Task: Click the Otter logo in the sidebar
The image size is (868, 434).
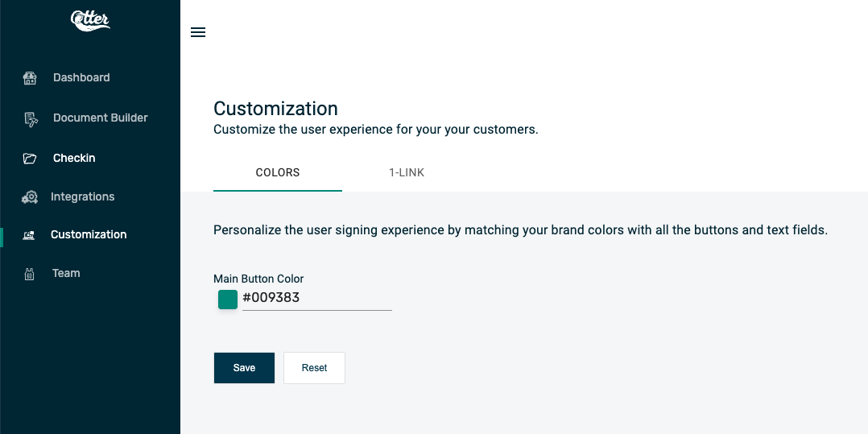Action: pyautogui.click(x=90, y=20)
